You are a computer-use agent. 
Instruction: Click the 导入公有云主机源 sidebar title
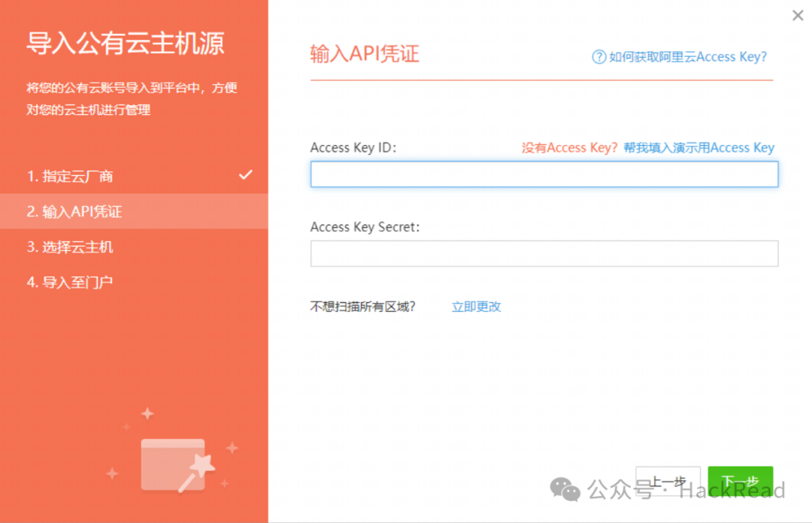126,43
